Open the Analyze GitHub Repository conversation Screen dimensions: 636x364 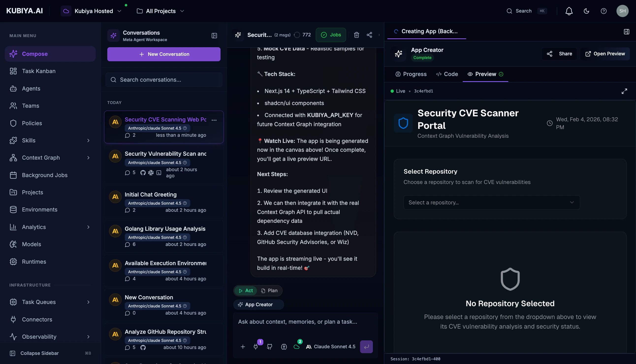pyautogui.click(x=164, y=339)
